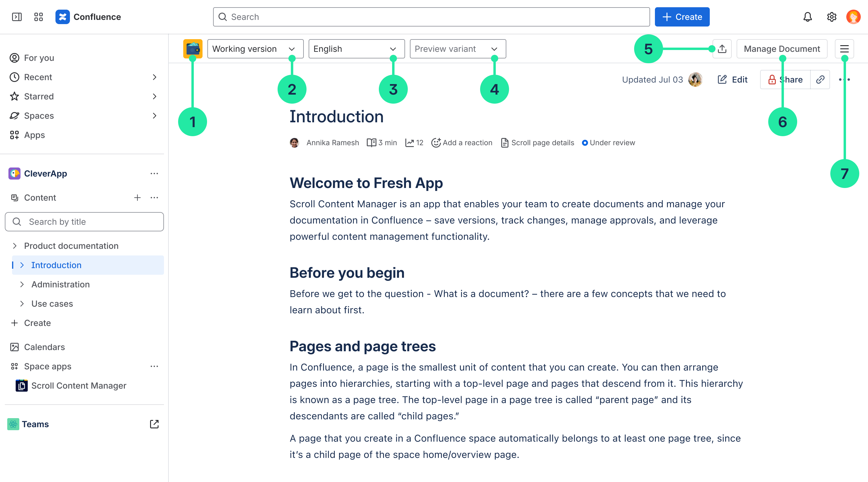
Task: Expand the Introduction page tree node
Action: 22,265
